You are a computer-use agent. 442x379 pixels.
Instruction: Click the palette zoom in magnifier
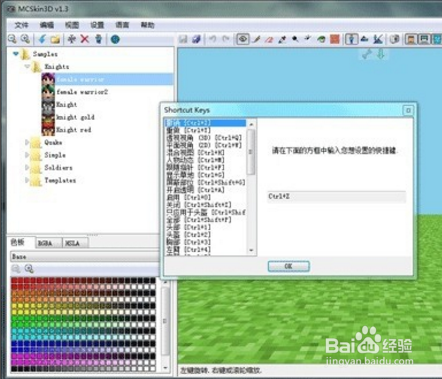(x=29, y=269)
